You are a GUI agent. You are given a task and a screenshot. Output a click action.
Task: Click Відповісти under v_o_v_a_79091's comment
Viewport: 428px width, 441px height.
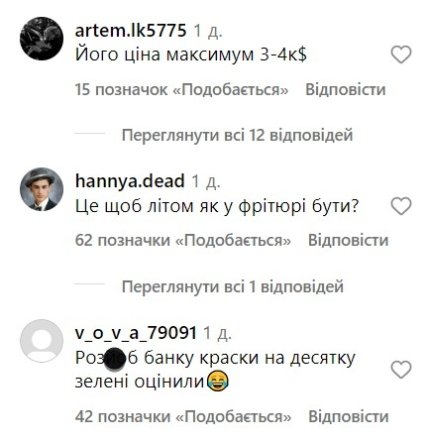348,416
